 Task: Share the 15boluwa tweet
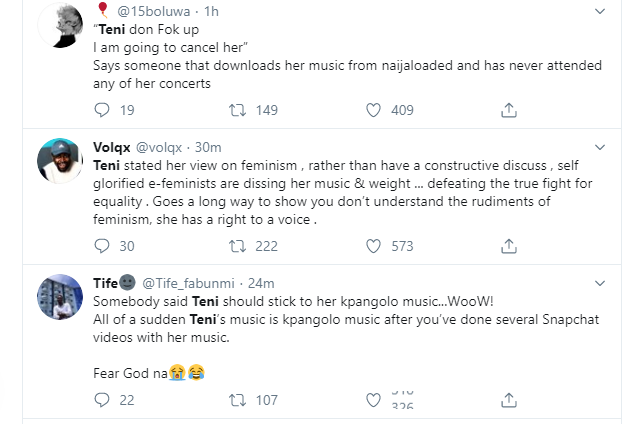pyautogui.click(x=508, y=110)
